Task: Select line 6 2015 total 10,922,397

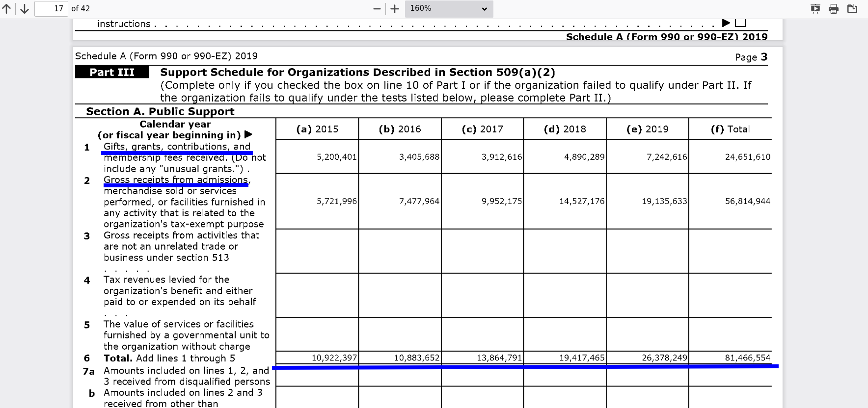Action: click(x=334, y=358)
